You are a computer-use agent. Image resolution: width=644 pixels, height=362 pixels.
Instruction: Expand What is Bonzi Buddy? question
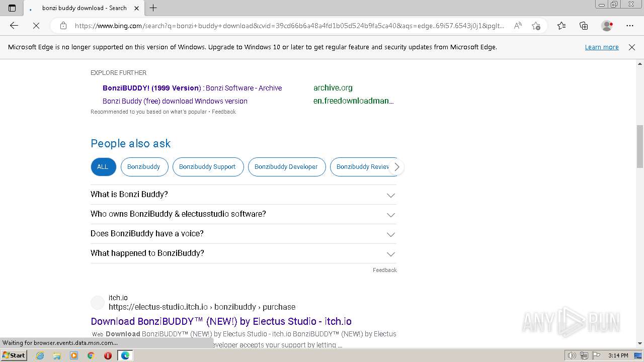[x=244, y=195]
